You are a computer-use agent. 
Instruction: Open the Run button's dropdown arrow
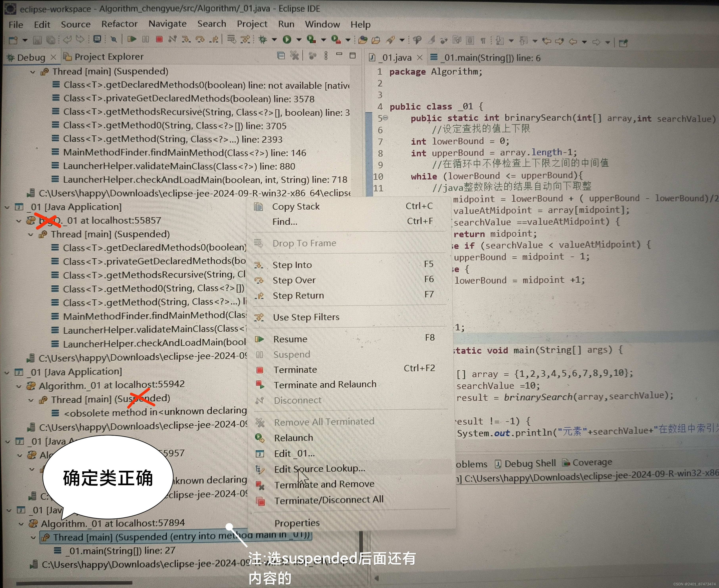tap(299, 40)
